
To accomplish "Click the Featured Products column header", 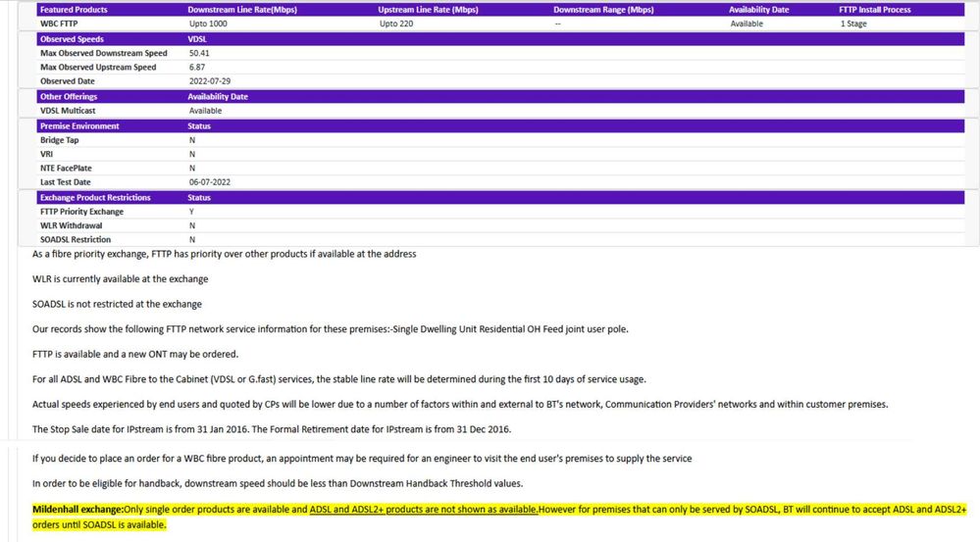I will click(x=74, y=10).
